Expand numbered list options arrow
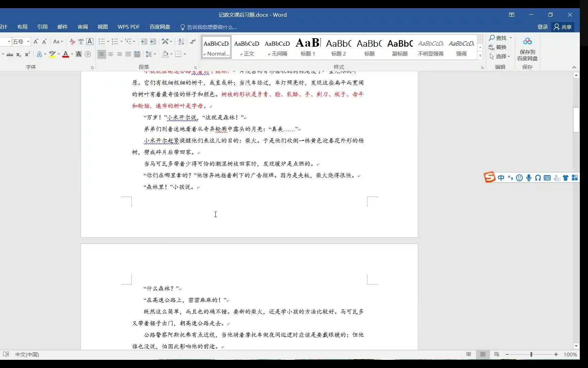The height and width of the screenshot is (368, 588). (121, 42)
